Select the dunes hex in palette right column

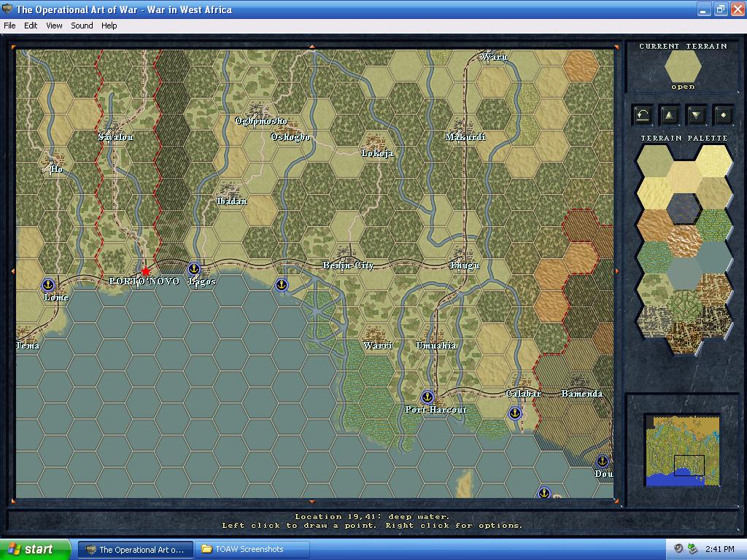pyautogui.click(x=713, y=193)
